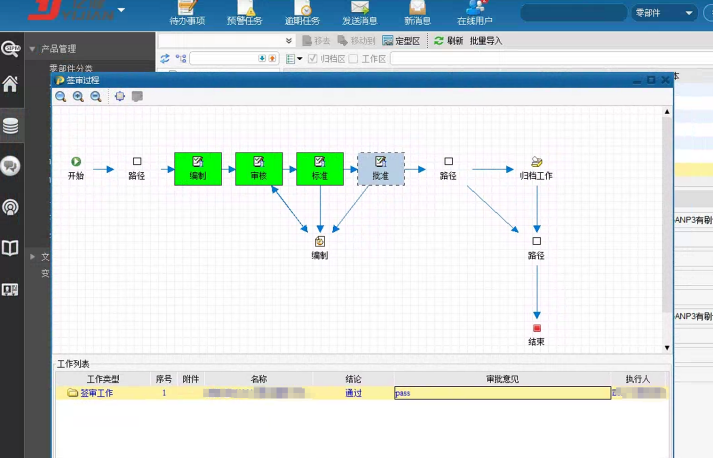Select the 签审工作 row

362,393
